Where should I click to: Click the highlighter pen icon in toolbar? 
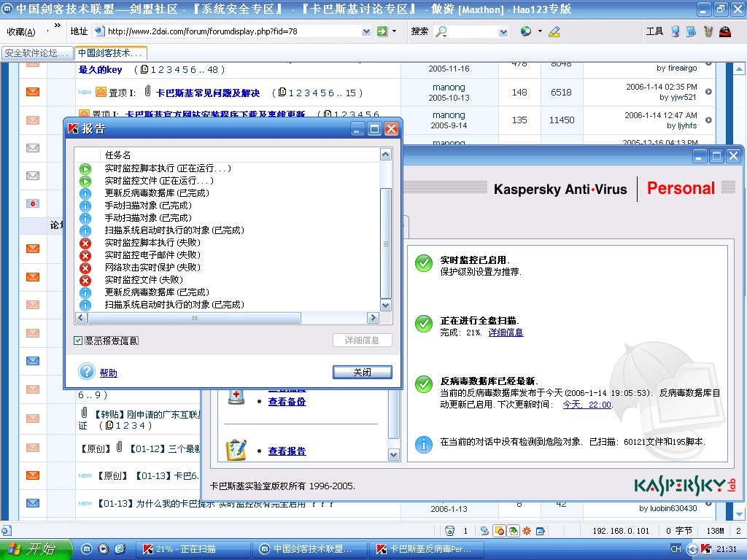(554, 32)
